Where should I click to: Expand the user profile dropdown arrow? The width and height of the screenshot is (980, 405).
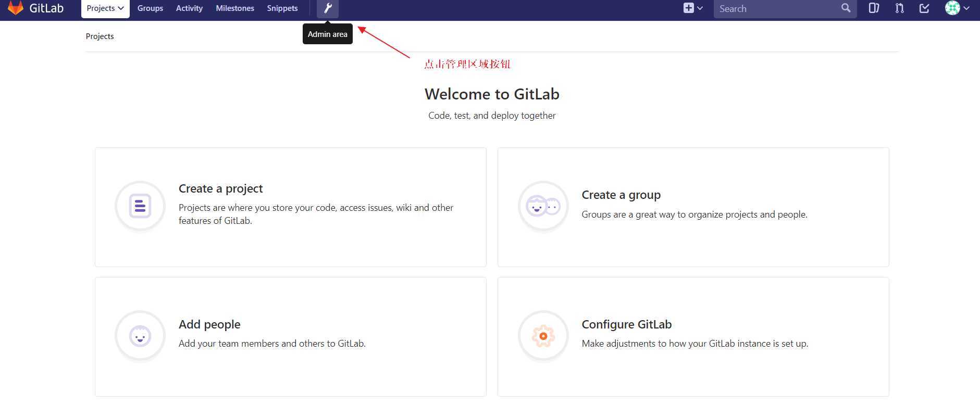click(x=966, y=8)
